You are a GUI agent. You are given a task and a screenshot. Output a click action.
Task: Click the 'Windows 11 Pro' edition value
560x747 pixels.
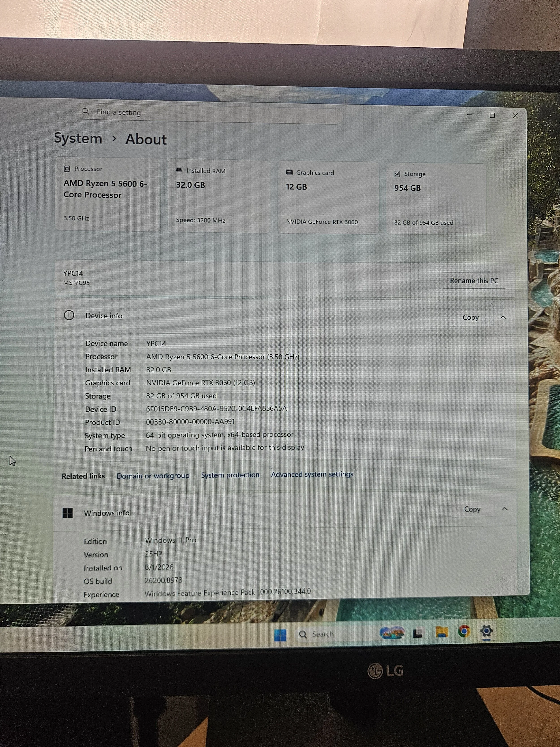pyautogui.click(x=170, y=540)
